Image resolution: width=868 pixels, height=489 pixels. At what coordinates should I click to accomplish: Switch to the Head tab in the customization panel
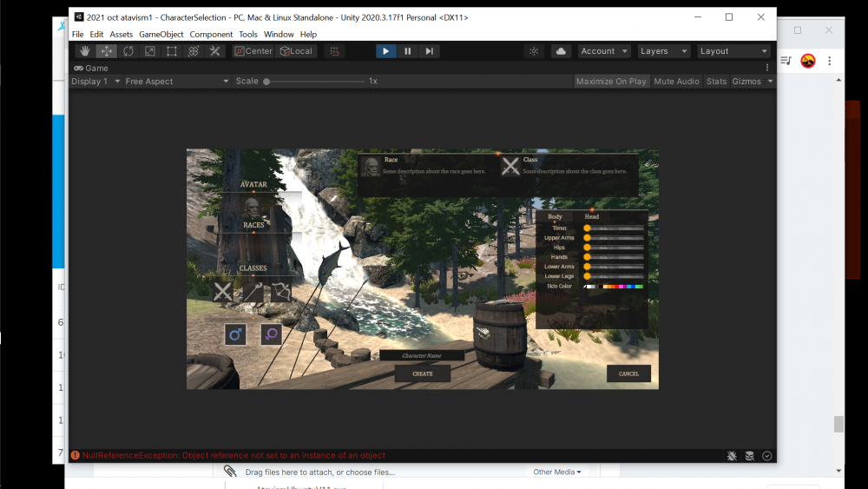[591, 217]
